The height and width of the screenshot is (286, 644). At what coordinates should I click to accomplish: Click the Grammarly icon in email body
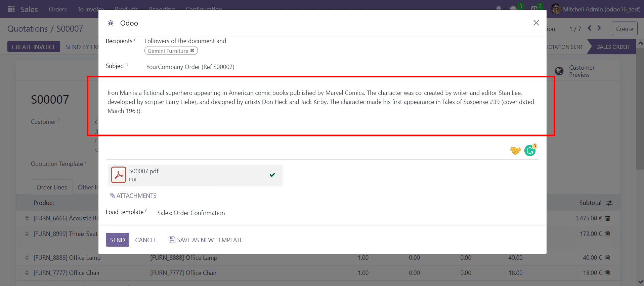tap(530, 150)
